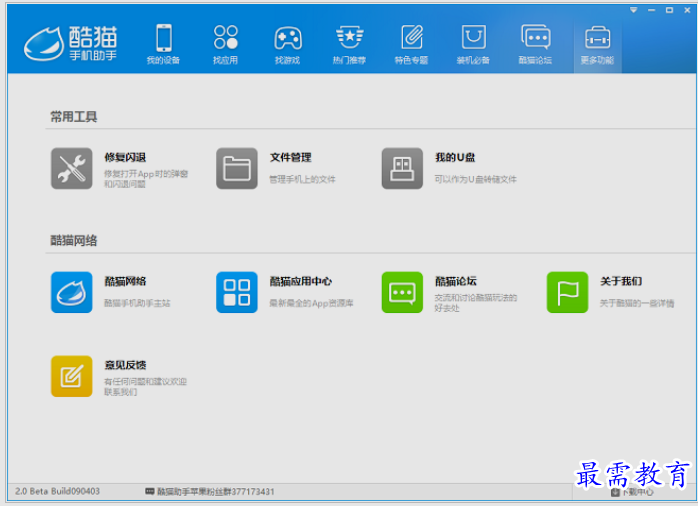Viewport: 698px width, 506px height.
Task: Open 特色专题 (Featured Topics) tab
Action: point(411,45)
